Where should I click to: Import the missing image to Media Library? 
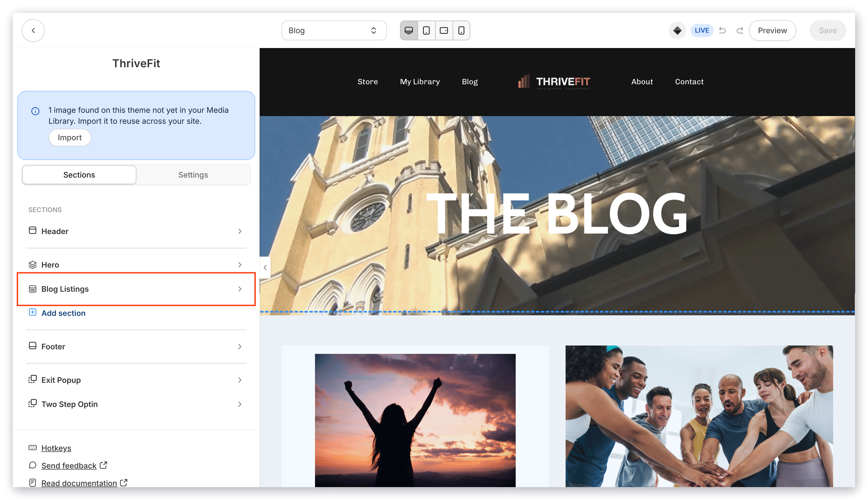coord(70,137)
